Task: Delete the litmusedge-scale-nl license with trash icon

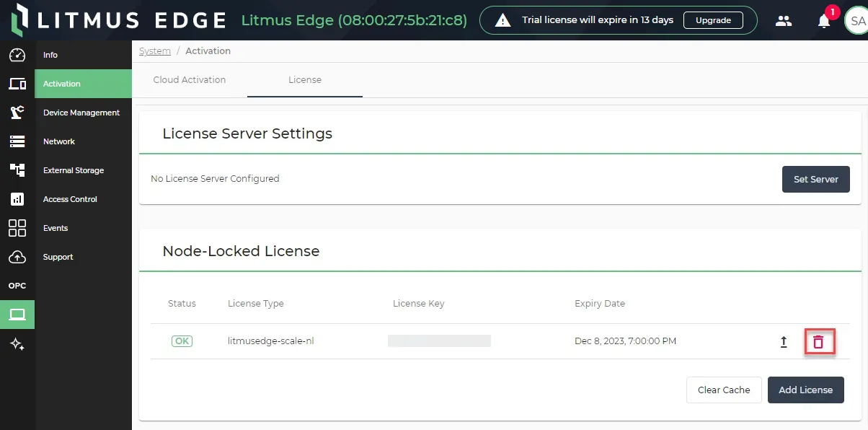Action: (818, 342)
